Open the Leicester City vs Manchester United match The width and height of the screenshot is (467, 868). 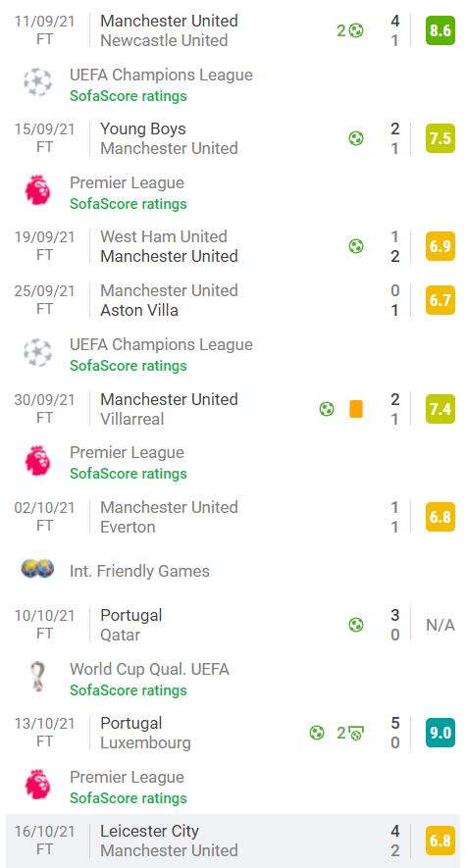point(233,841)
